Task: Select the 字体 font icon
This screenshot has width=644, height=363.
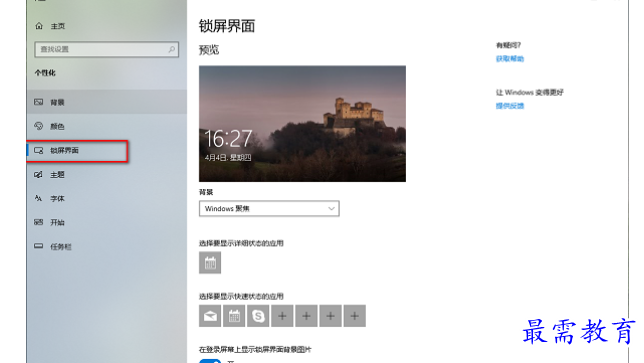Action: (39, 198)
